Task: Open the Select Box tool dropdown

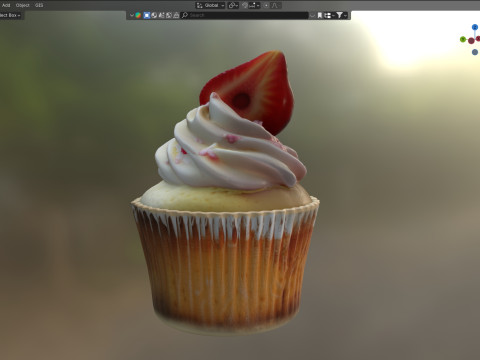Action: pyautogui.click(x=11, y=15)
